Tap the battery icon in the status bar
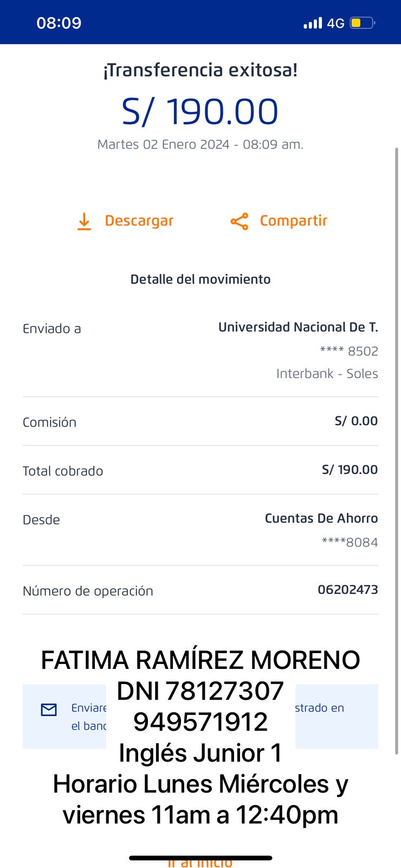Screen dimensions: 401x868 click(x=362, y=23)
